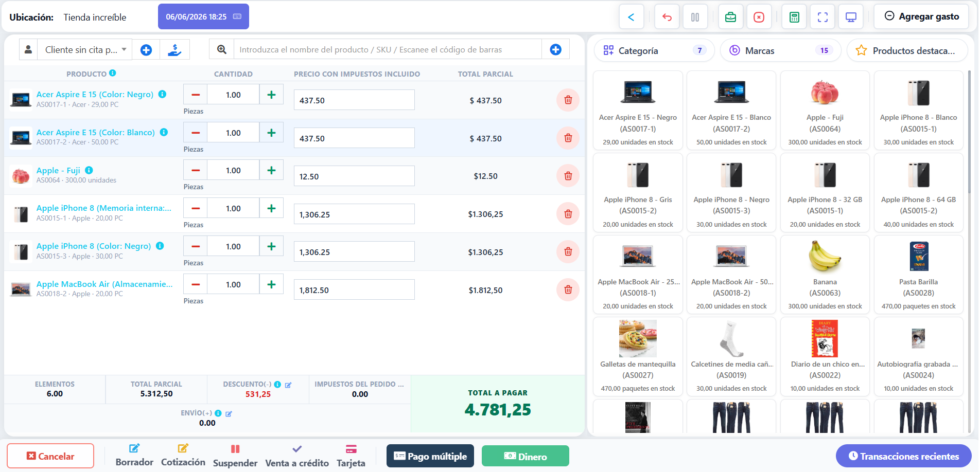
Task: Click the Suspender button
Action: [x=235, y=456]
